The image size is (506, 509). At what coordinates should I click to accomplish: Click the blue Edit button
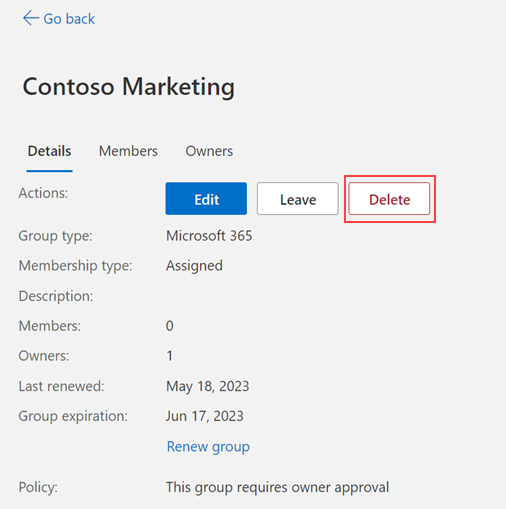[x=206, y=199]
